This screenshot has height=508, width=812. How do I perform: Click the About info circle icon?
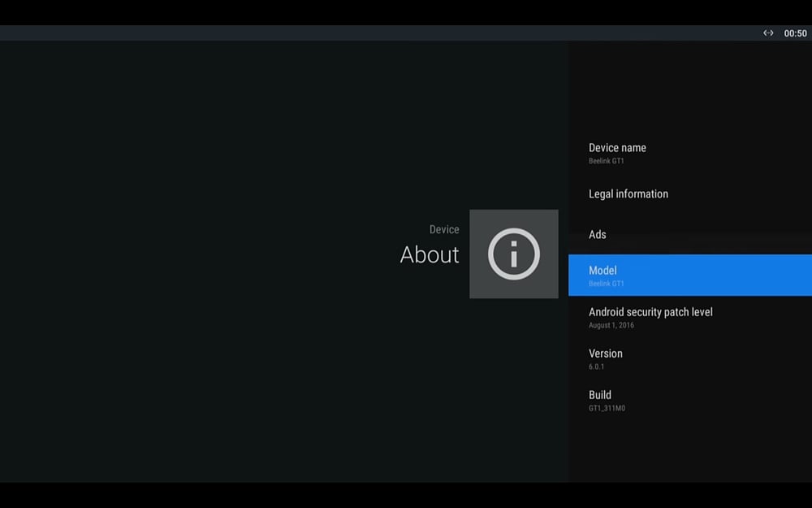(513, 254)
